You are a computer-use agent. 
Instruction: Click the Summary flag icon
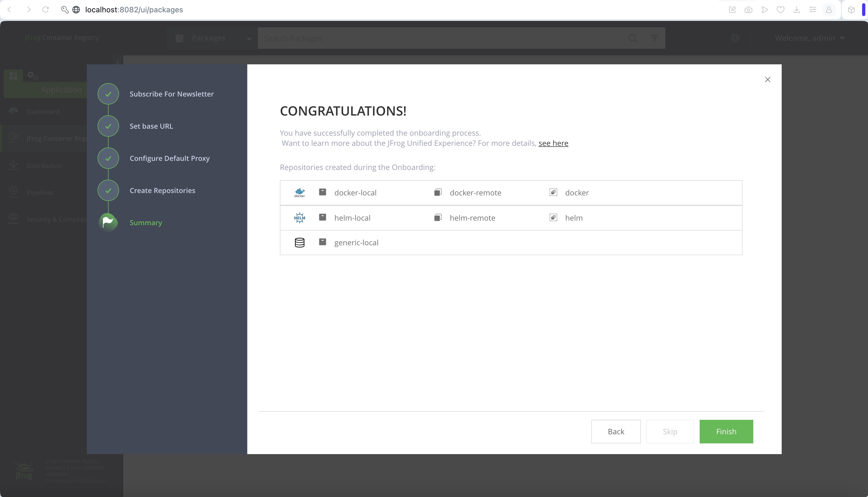(x=108, y=222)
